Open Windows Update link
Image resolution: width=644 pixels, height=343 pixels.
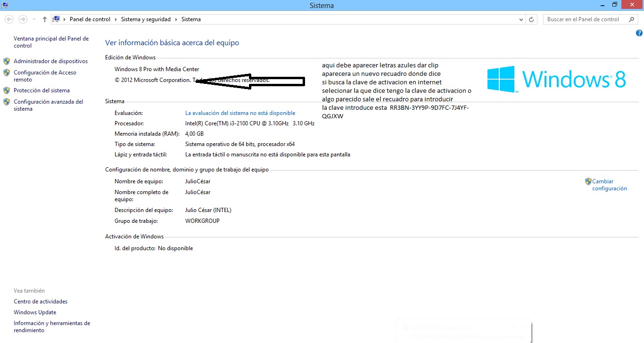tap(35, 312)
